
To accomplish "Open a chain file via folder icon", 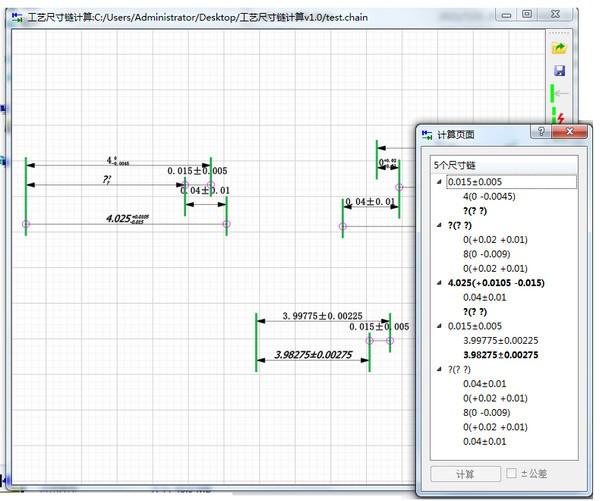I will pyautogui.click(x=559, y=48).
